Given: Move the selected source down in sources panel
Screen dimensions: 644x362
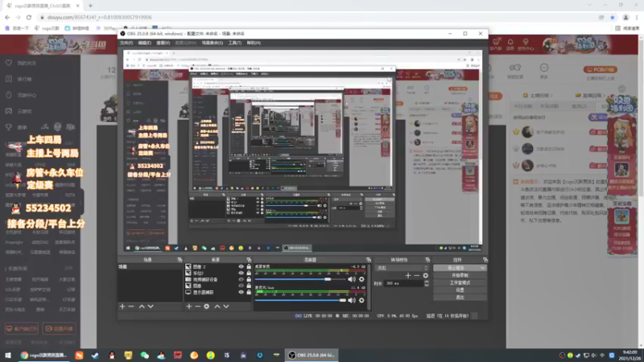Looking at the screenshot, I should [226, 306].
